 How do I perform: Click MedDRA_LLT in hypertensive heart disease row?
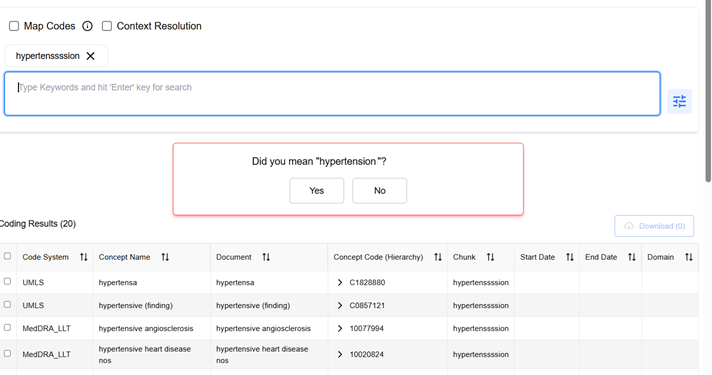point(46,355)
